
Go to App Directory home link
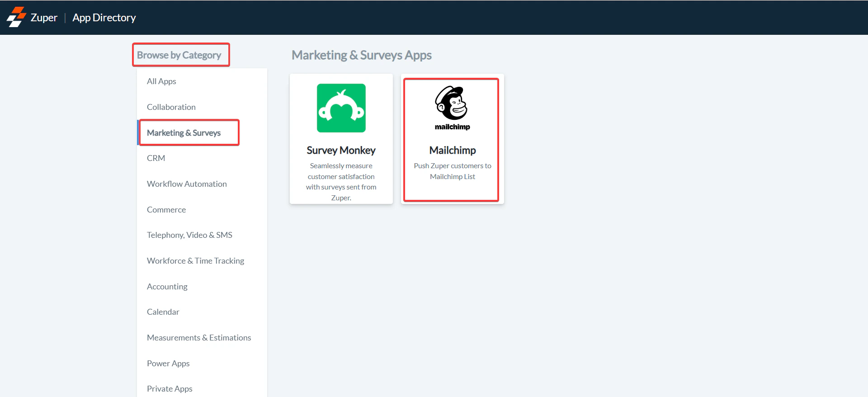(x=104, y=18)
